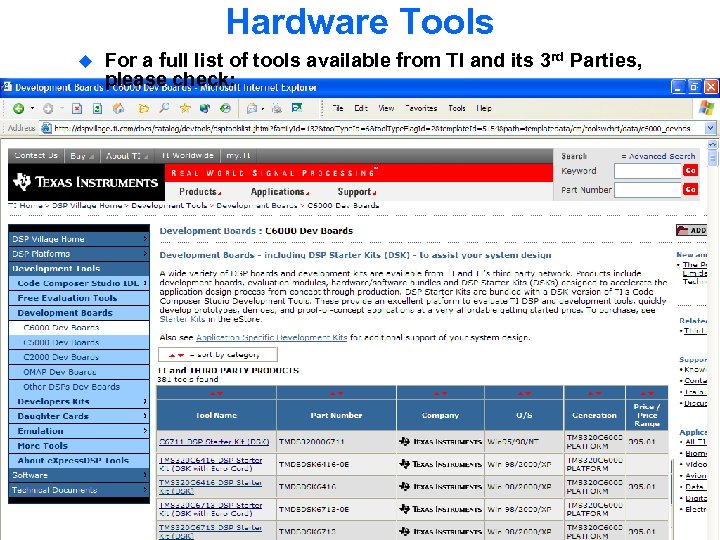Image resolution: width=720 pixels, height=540 pixels.
Task: Expand Software in sidebar
Action: [79, 475]
